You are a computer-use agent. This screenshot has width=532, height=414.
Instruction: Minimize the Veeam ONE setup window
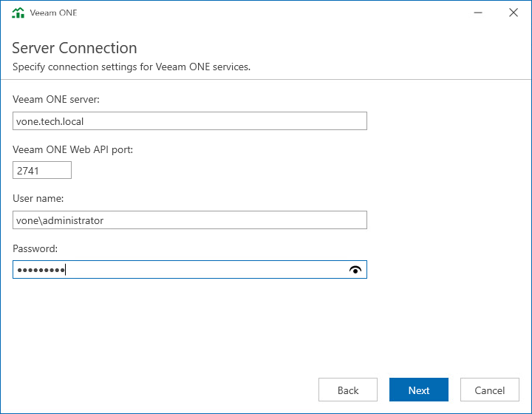click(x=478, y=13)
